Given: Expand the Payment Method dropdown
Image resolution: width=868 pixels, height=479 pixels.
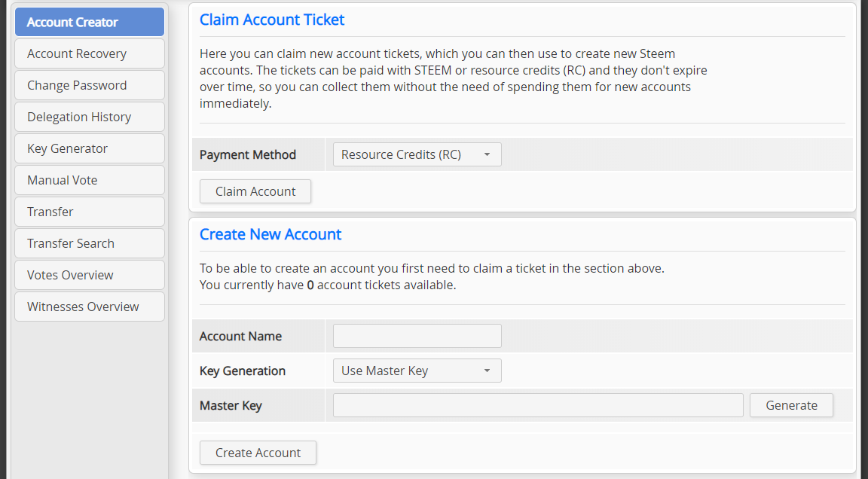Looking at the screenshot, I should (417, 154).
